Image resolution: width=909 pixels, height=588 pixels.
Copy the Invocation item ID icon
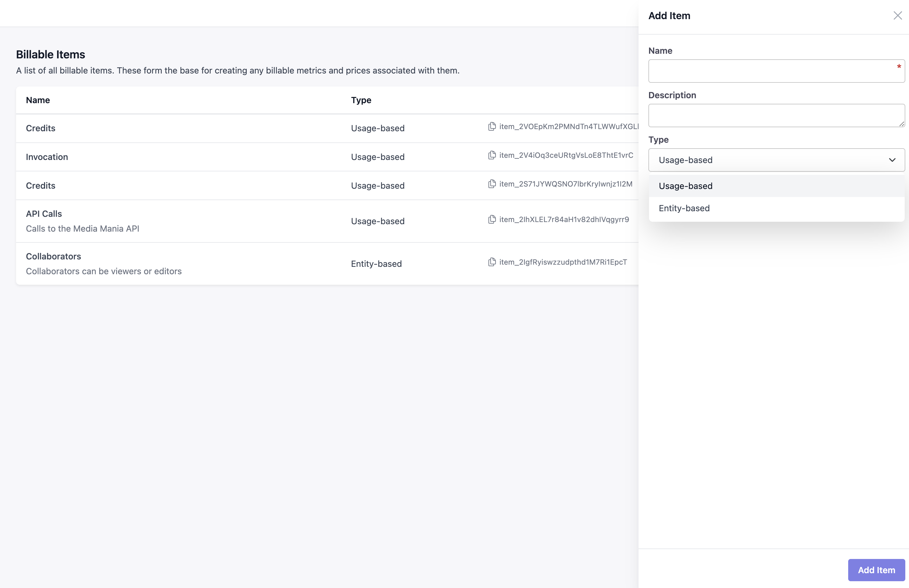click(492, 155)
